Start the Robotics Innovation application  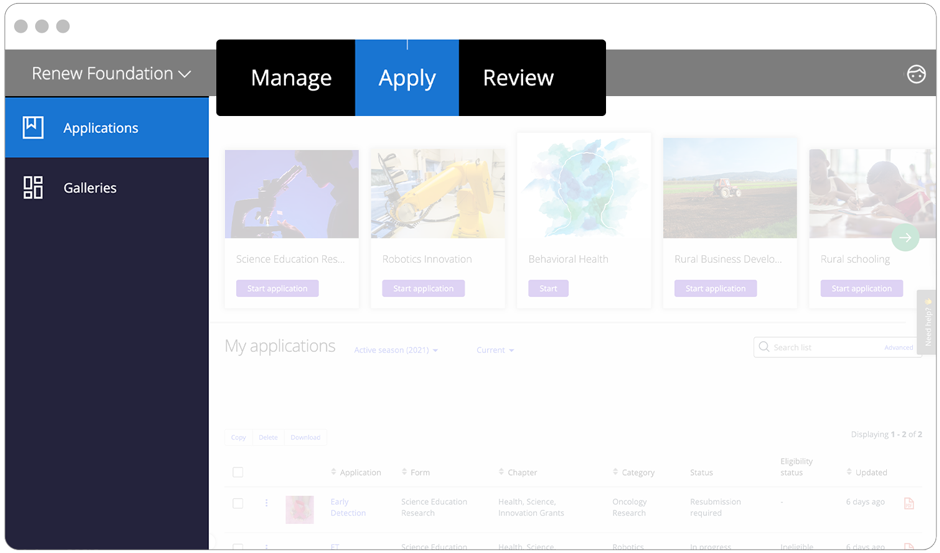click(423, 288)
